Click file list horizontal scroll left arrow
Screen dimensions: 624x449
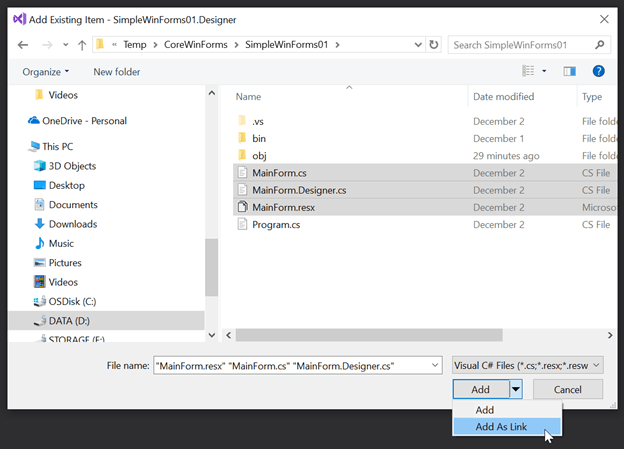pos(228,335)
